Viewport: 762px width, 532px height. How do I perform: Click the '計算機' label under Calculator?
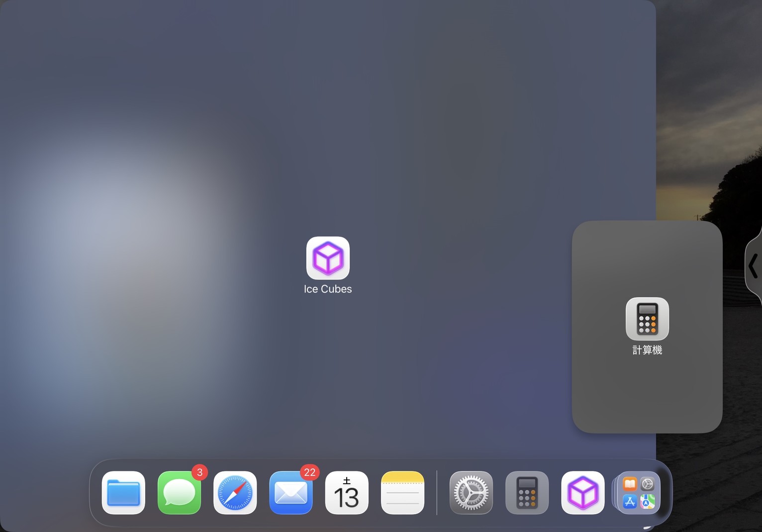pyautogui.click(x=647, y=350)
